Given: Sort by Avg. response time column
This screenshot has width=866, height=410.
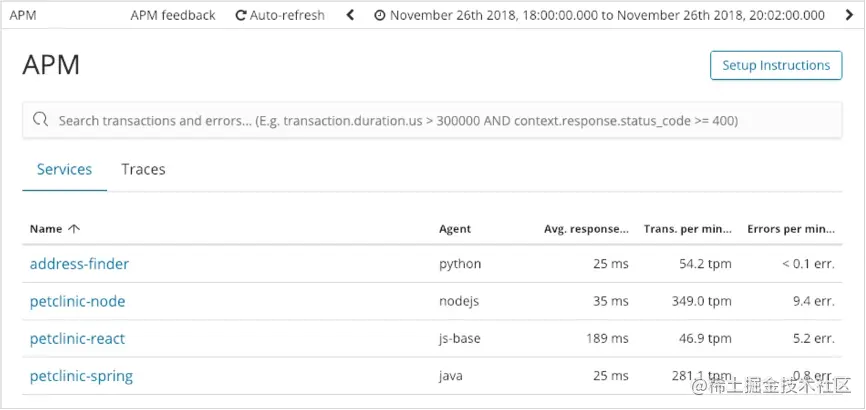Looking at the screenshot, I should click(586, 229).
